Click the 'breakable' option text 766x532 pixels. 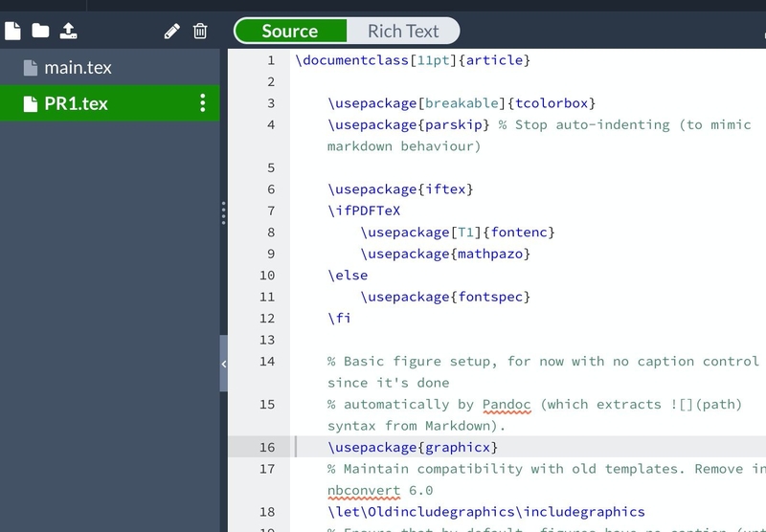tap(462, 103)
